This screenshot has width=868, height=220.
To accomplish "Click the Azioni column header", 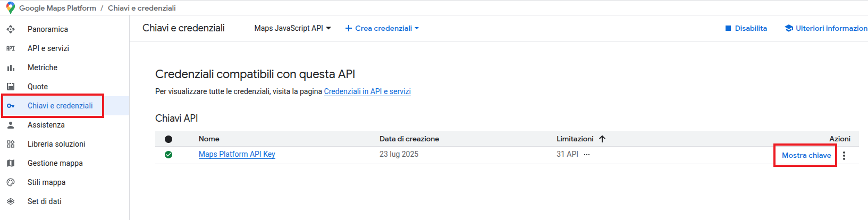I will tap(840, 139).
